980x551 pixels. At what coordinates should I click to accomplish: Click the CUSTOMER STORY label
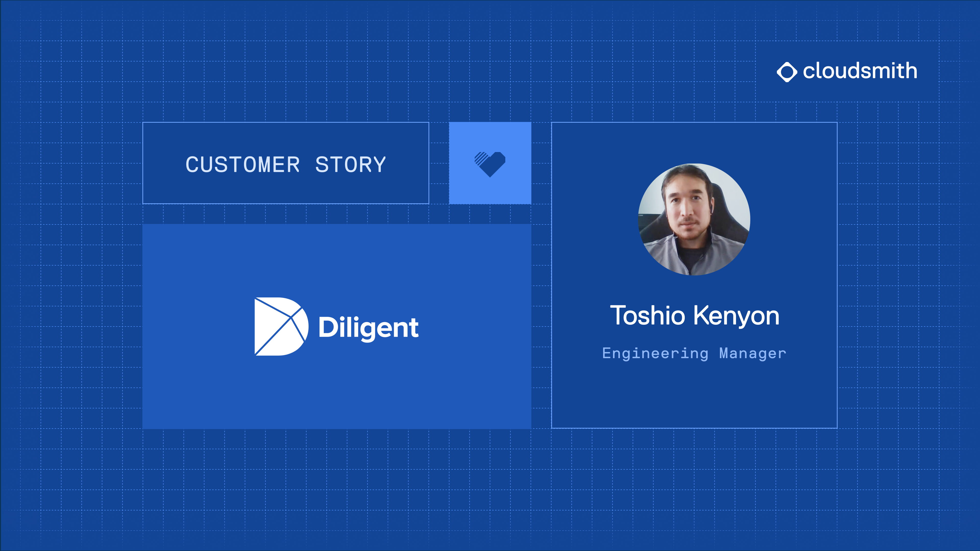286,165
